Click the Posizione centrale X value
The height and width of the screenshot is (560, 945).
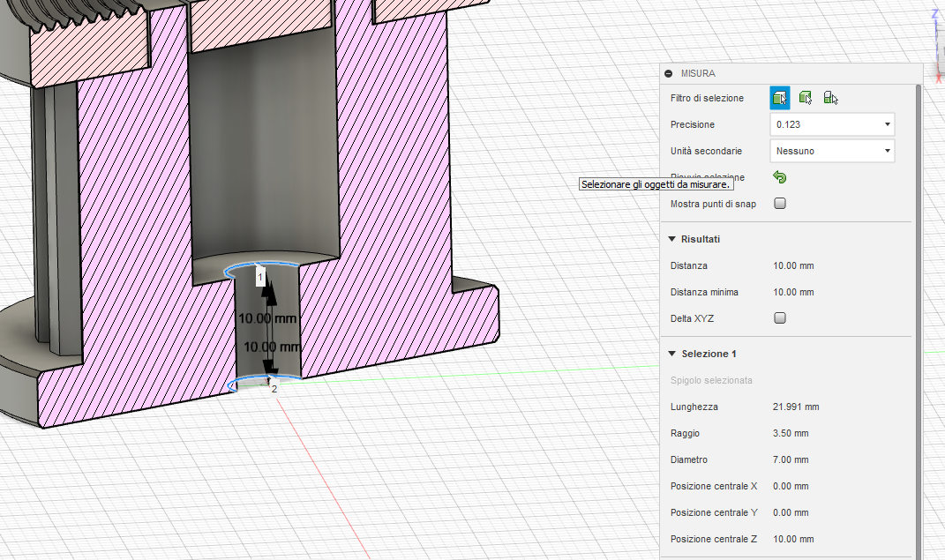point(791,487)
